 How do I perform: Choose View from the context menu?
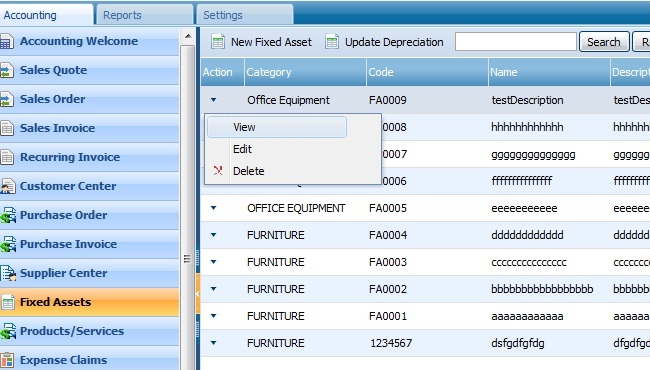pyautogui.click(x=276, y=127)
